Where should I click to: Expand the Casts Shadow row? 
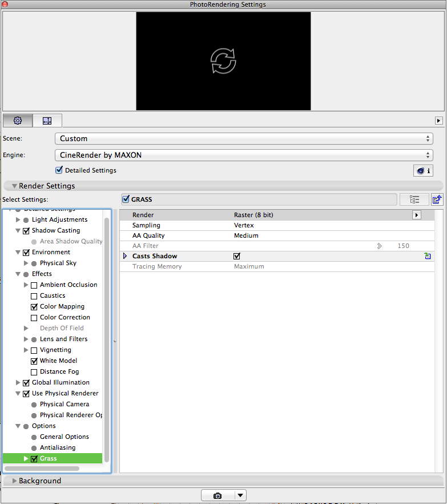[x=125, y=256]
